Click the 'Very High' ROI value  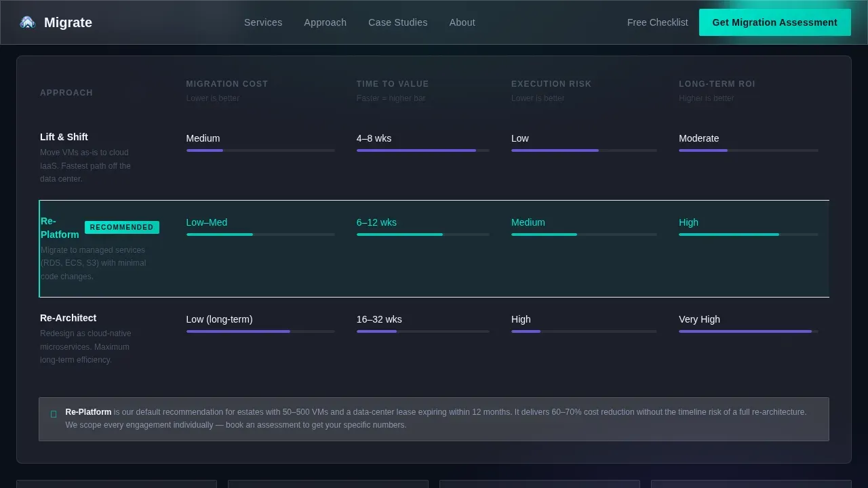pyautogui.click(x=699, y=319)
